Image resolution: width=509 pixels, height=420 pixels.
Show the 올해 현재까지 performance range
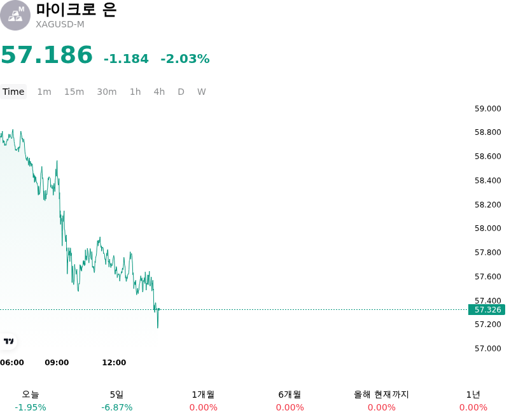click(381, 401)
